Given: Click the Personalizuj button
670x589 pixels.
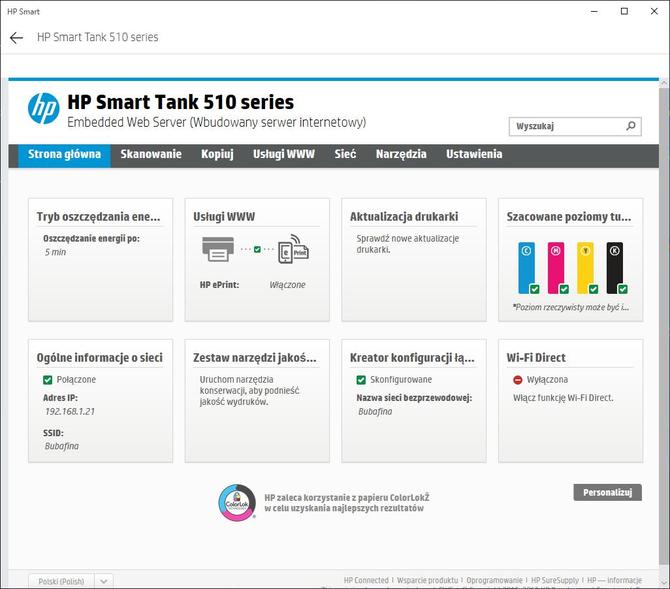Looking at the screenshot, I should (607, 492).
